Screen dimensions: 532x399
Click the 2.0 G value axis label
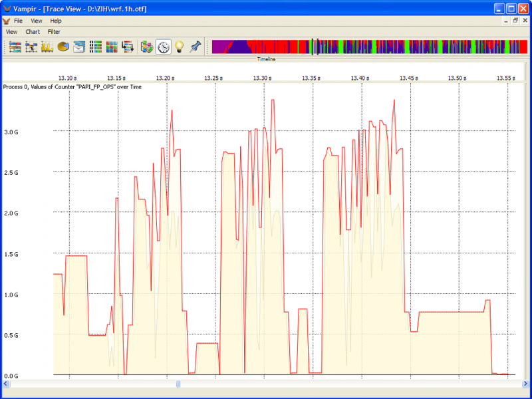(x=11, y=213)
